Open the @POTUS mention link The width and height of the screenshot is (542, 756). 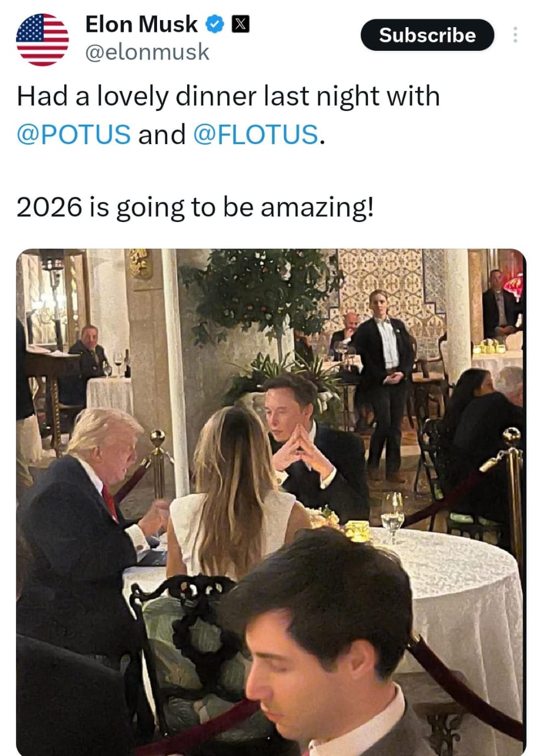point(74,134)
